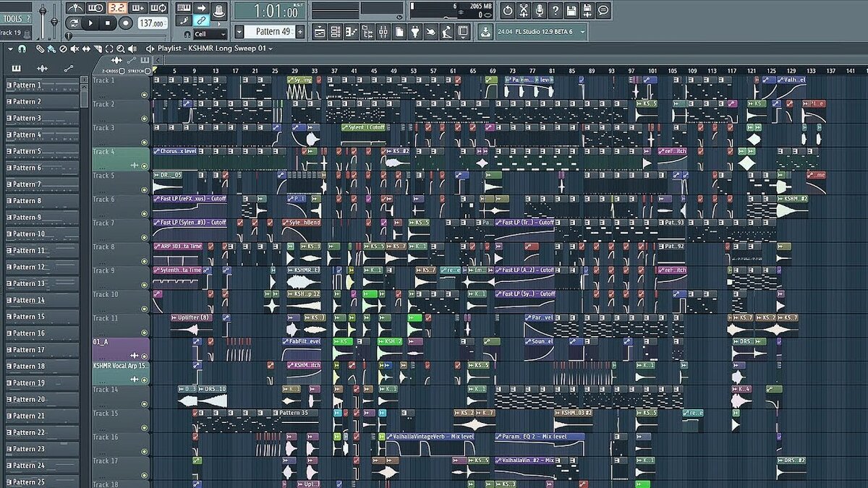Toggle the 3.2 countdown before recording
Screen dimensions: 868x488
point(117,8)
